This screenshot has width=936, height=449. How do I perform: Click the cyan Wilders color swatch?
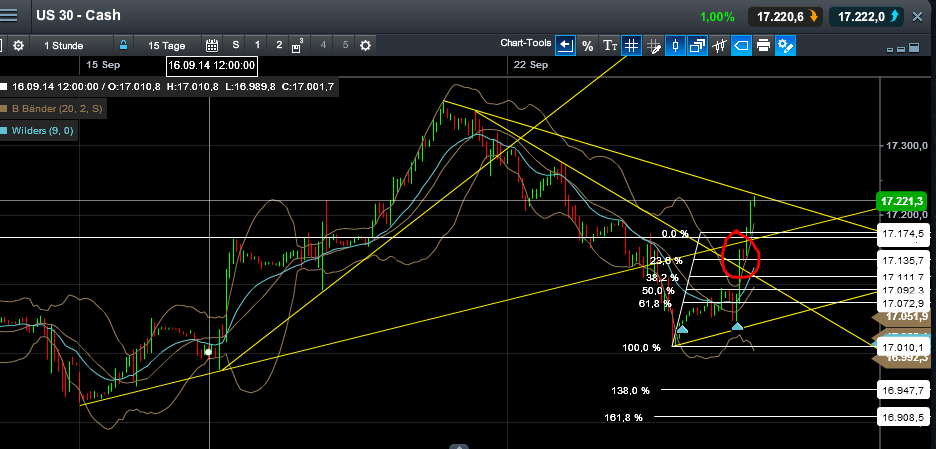tap(4, 130)
